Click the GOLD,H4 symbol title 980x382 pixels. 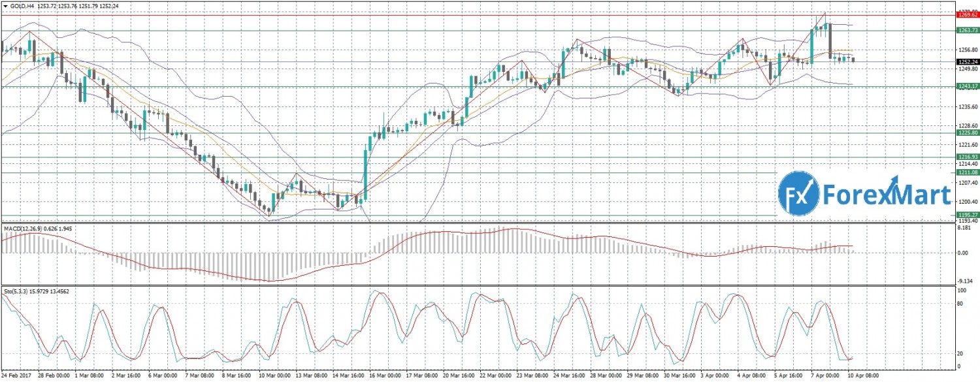[x=24, y=5]
